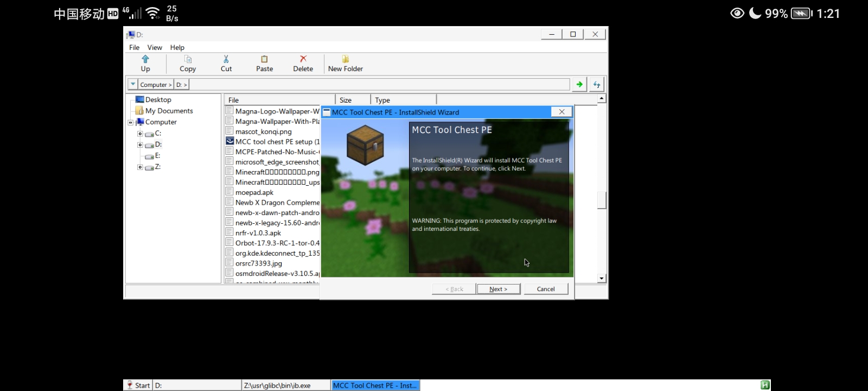
Task: Click the file list scrollbar down arrow
Action: point(601,279)
